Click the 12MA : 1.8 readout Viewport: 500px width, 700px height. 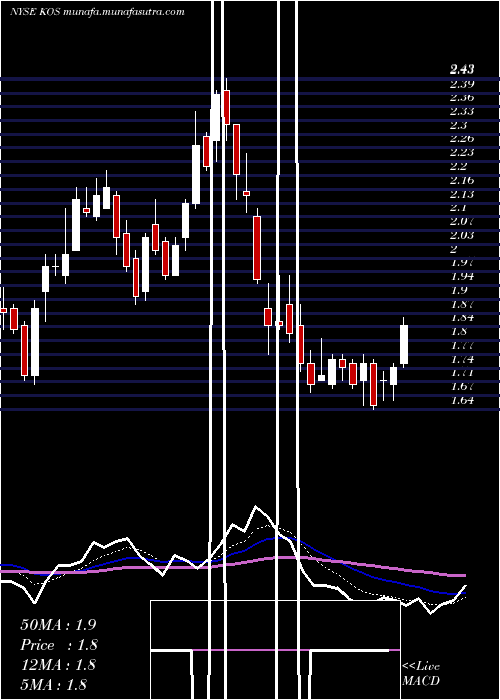(58, 665)
